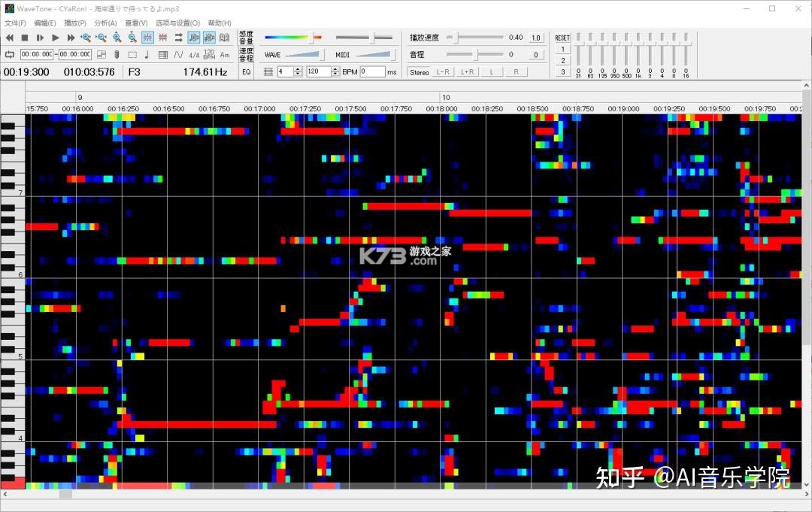Select the L+R channel mode

tap(467, 72)
